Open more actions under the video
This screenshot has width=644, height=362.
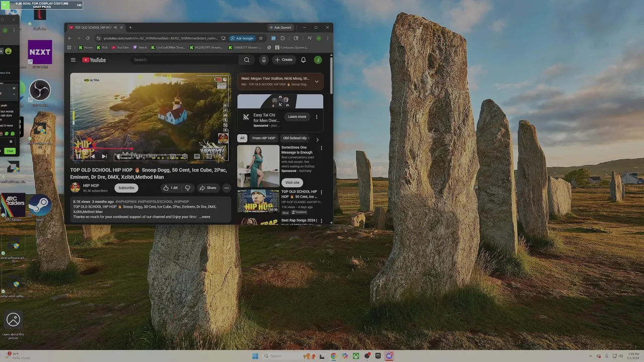[x=226, y=188]
